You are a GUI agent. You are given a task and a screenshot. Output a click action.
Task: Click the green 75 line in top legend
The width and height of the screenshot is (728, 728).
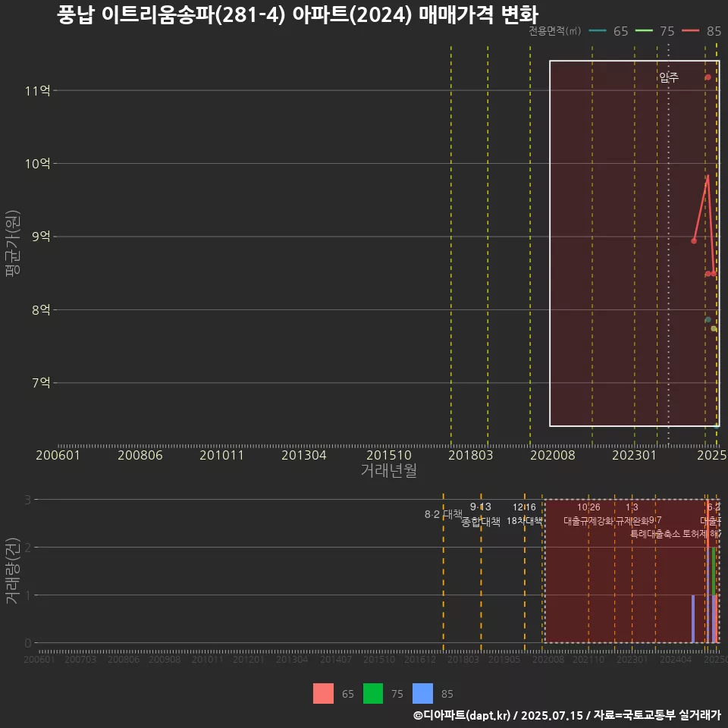pyautogui.click(x=644, y=31)
